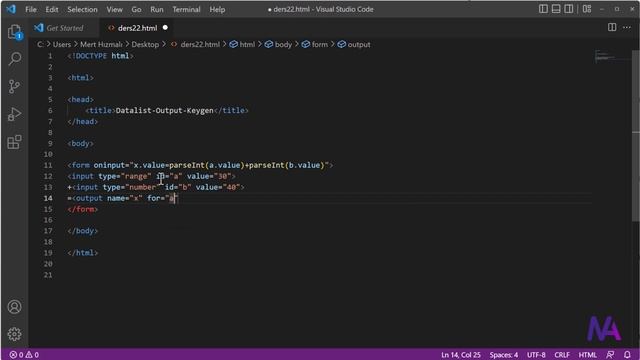The height and width of the screenshot is (360, 640).
Task: Select the ders22.html editor tab
Action: [137, 28]
